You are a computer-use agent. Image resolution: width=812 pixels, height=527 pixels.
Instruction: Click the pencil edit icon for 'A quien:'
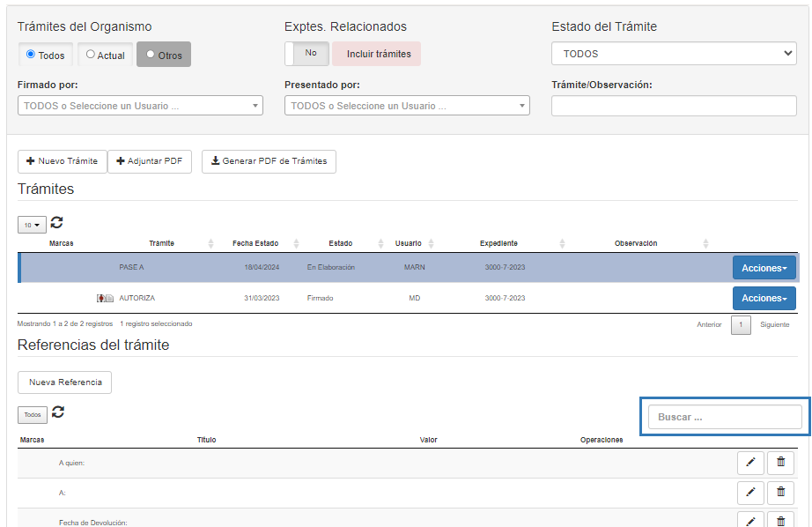click(x=750, y=463)
